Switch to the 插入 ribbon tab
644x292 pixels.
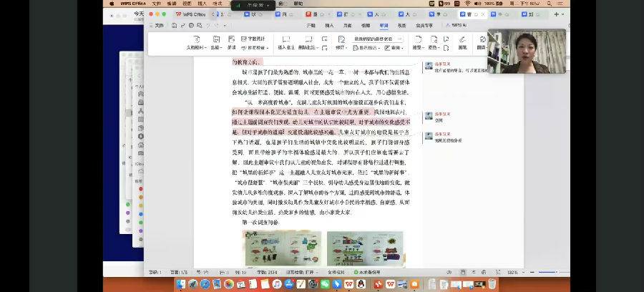click(329, 25)
